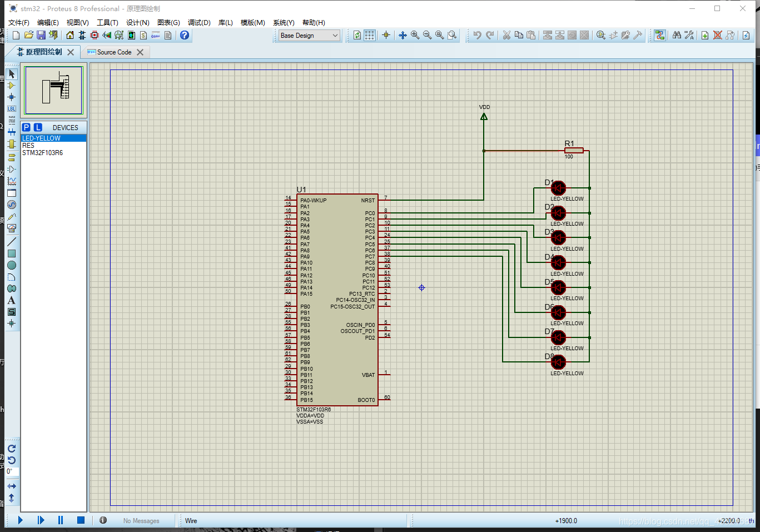Click resistor R1 on the schematic

[x=574, y=150]
